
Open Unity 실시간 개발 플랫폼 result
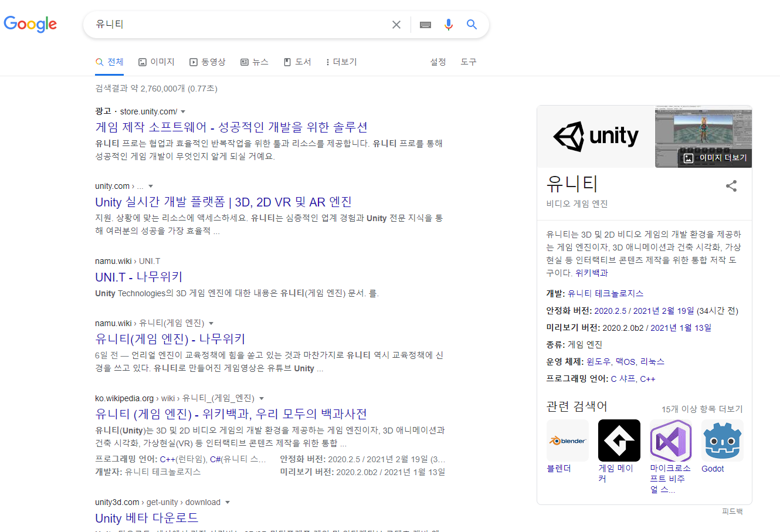point(223,202)
